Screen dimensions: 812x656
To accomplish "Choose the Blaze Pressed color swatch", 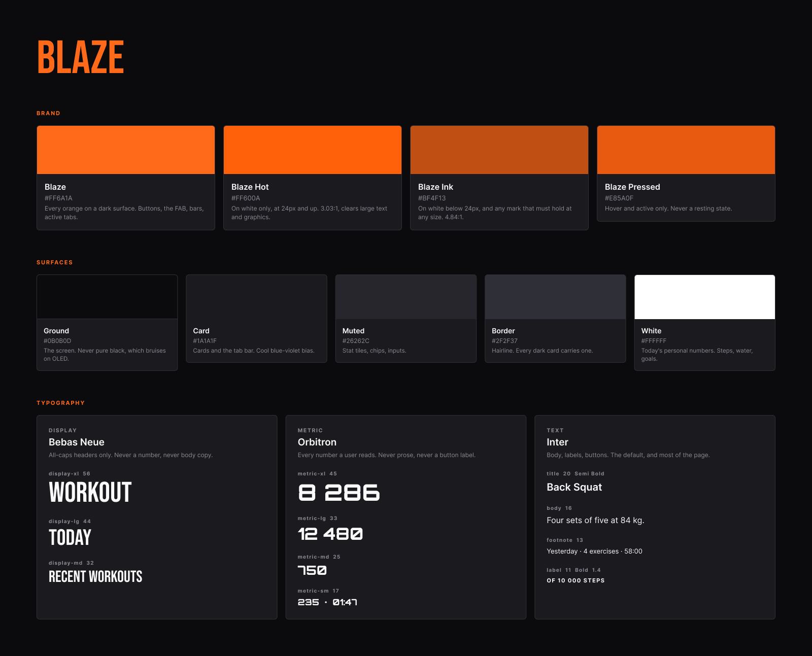I will tap(686, 150).
